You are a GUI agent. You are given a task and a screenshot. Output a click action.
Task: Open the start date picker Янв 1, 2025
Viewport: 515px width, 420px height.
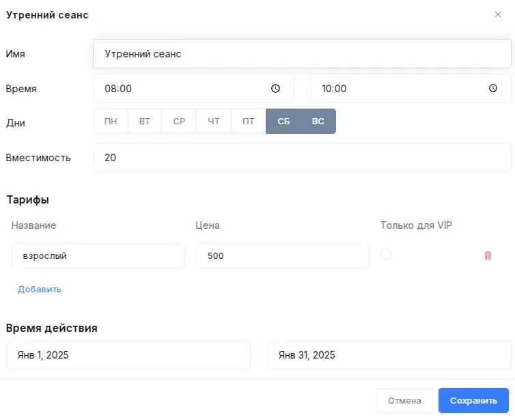tap(128, 355)
